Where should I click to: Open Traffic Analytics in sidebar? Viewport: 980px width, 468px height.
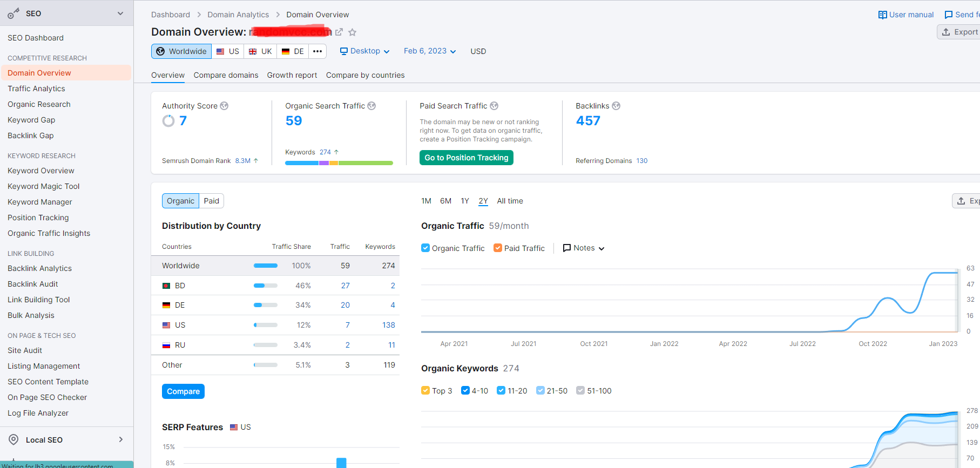tap(36, 89)
